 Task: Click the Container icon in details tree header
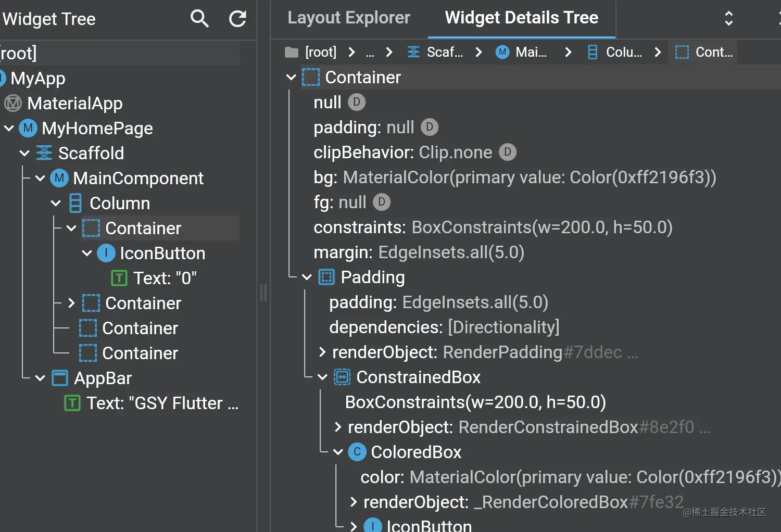[x=311, y=77]
